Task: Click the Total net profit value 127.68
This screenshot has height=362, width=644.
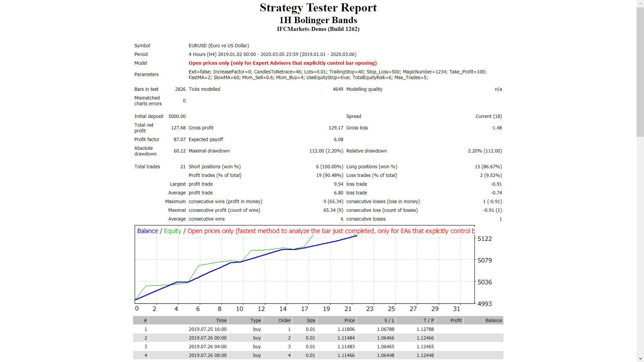Action: click(178, 128)
